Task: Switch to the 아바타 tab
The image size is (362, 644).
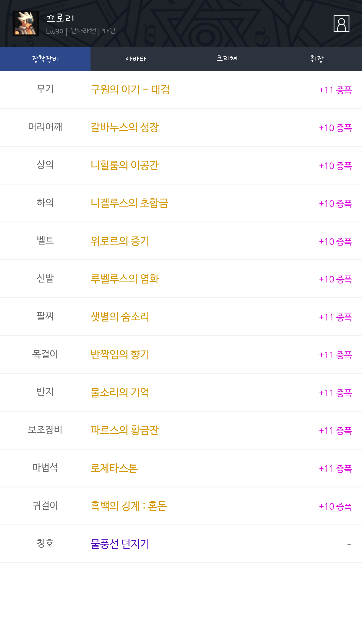Action: (x=136, y=59)
